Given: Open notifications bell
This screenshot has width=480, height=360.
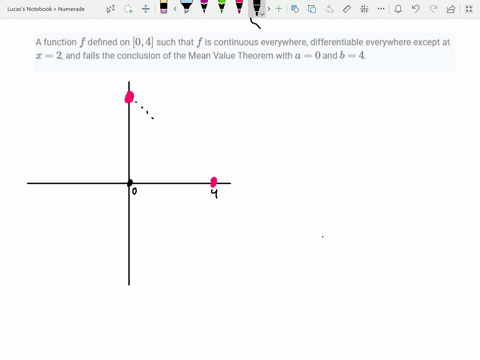Looking at the screenshot, I should 398,9.
